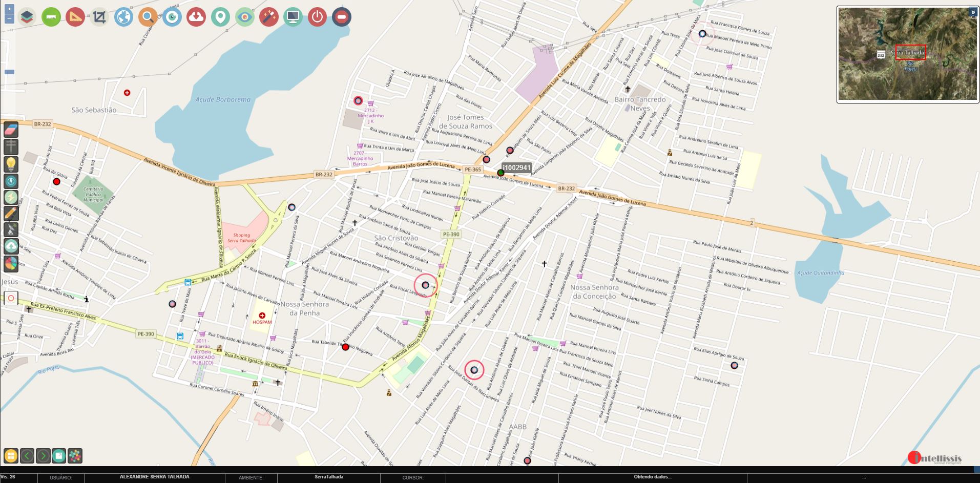Open the colorful pie chart palette

click(11, 264)
